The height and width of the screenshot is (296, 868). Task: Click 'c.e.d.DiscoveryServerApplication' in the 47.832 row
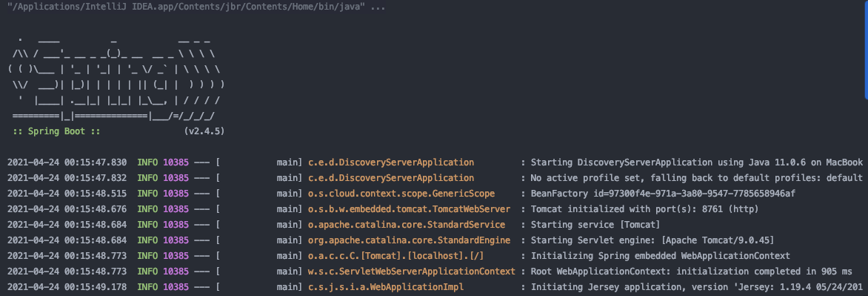point(391,178)
